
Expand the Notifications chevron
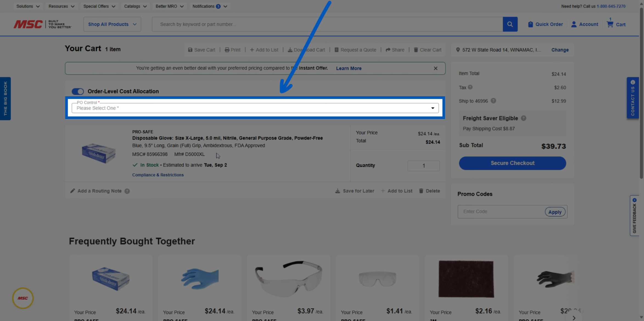click(225, 6)
